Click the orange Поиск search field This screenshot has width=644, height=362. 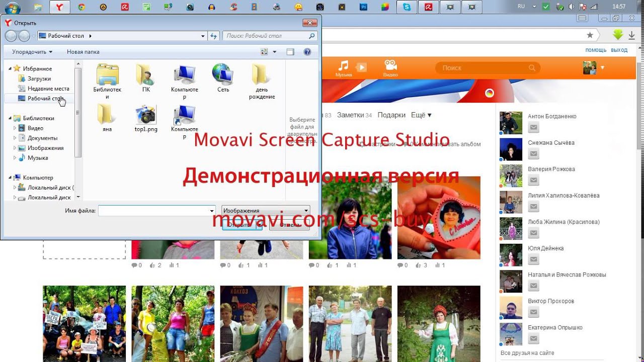coord(489,68)
